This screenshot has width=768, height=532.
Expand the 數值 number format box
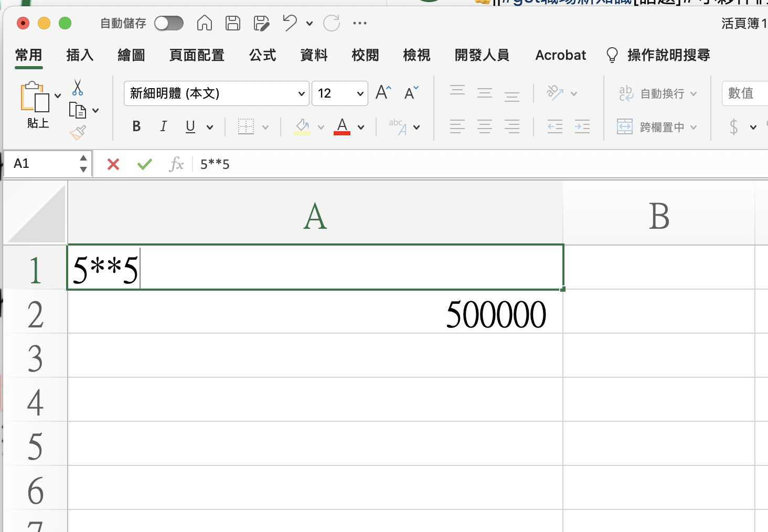744,93
